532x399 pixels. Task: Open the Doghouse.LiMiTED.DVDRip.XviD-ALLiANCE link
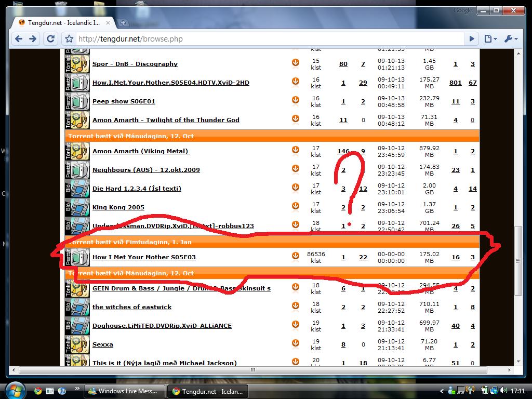(x=162, y=325)
